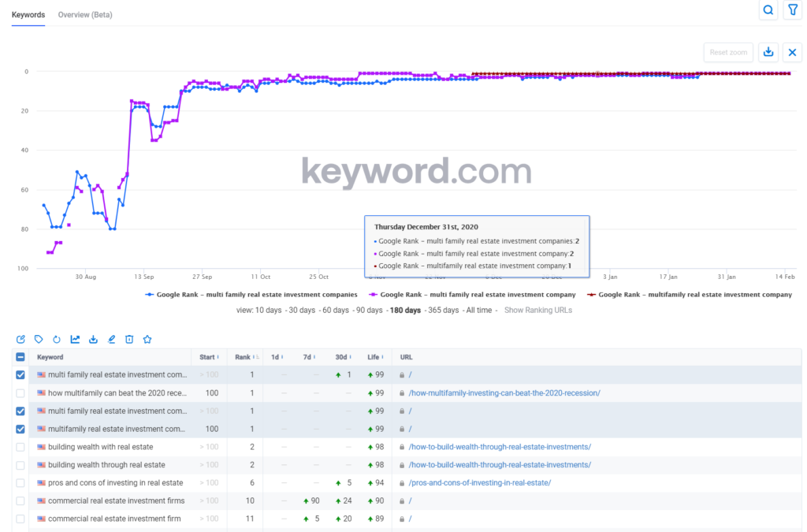Uncheck the multifamily real estate investment com... row
This screenshot has height=532, width=807.
20,429
